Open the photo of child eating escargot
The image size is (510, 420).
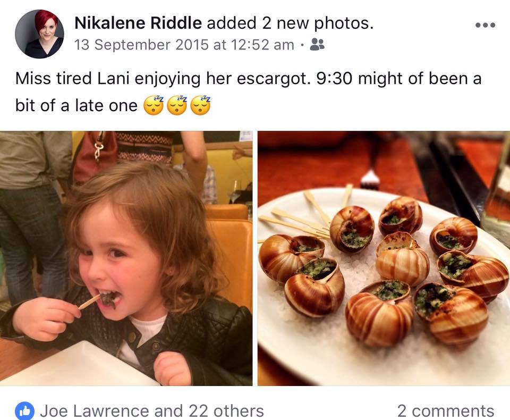[x=126, y=258]
